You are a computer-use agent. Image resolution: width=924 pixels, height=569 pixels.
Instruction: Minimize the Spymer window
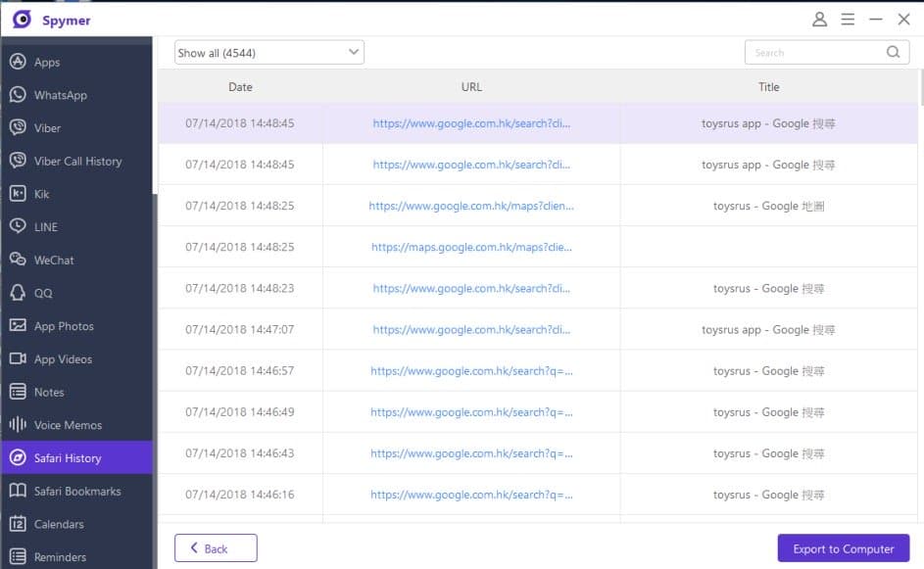click(876, 20)
